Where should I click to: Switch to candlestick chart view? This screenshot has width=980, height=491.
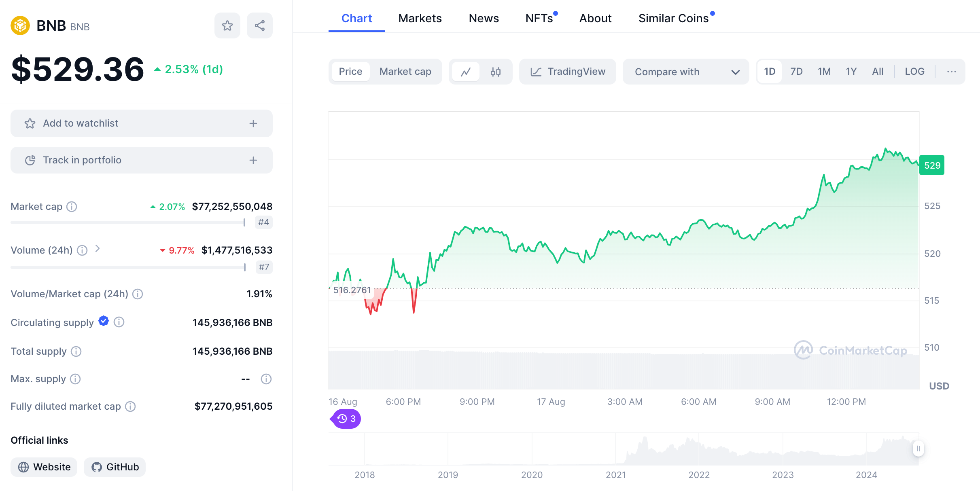tap(496, 72)
